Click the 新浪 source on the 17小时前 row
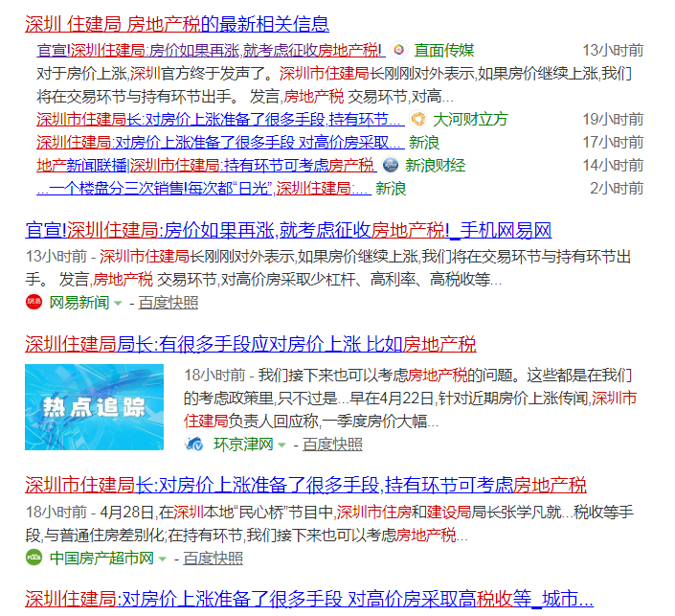Screen dimensions: 675x616 tap(423, 142)
